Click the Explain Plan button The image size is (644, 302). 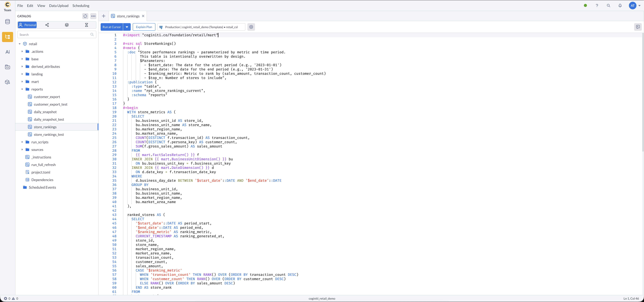[144, 27]
